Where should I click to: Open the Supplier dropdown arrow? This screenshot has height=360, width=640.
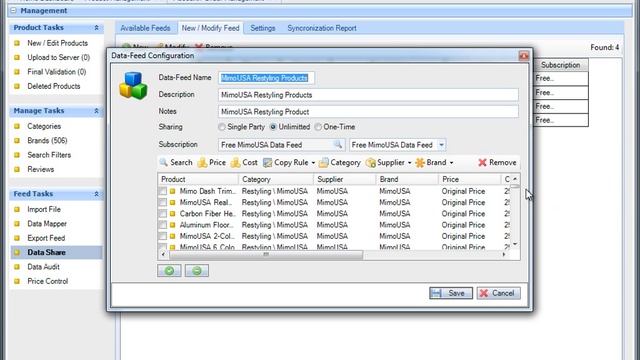click(x=409, y=163)
